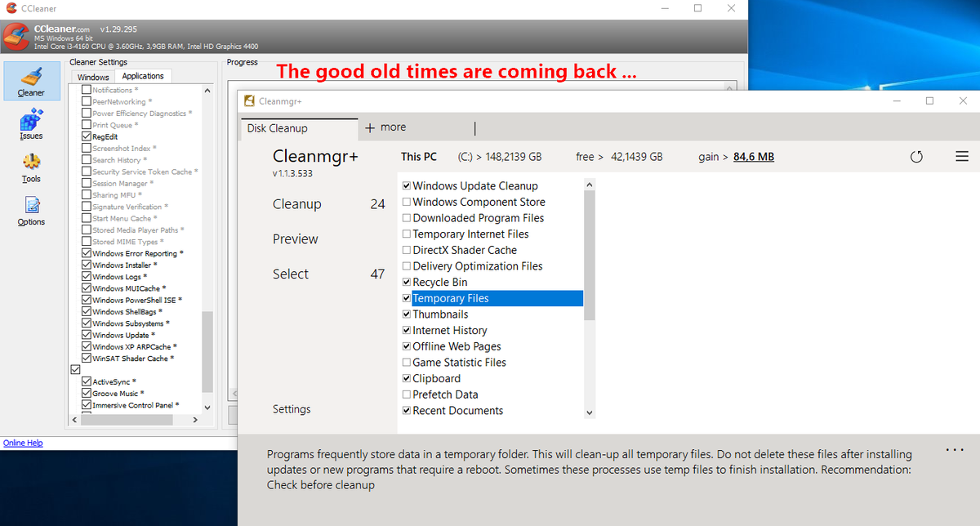Uncheck Recycle Bin in Cleanmgr+

(x=407, y=282)
